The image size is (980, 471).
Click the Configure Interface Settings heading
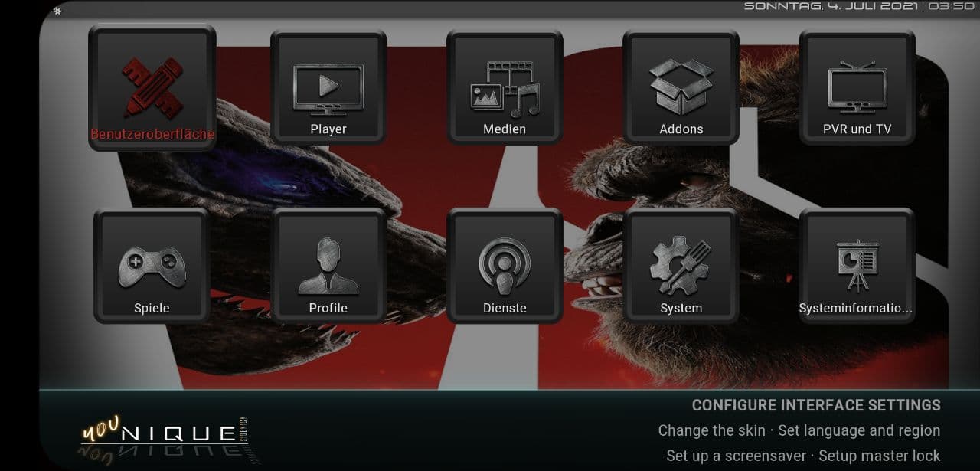[815, 405]
